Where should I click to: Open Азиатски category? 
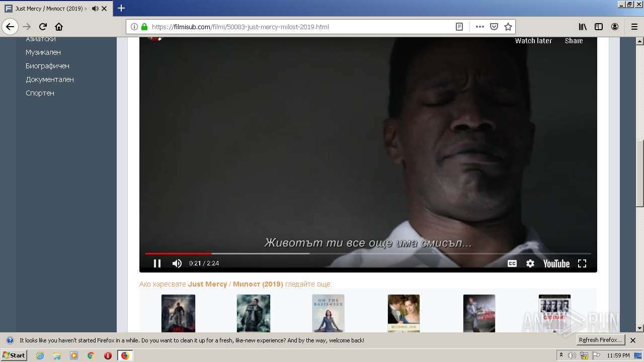[41, 39]
